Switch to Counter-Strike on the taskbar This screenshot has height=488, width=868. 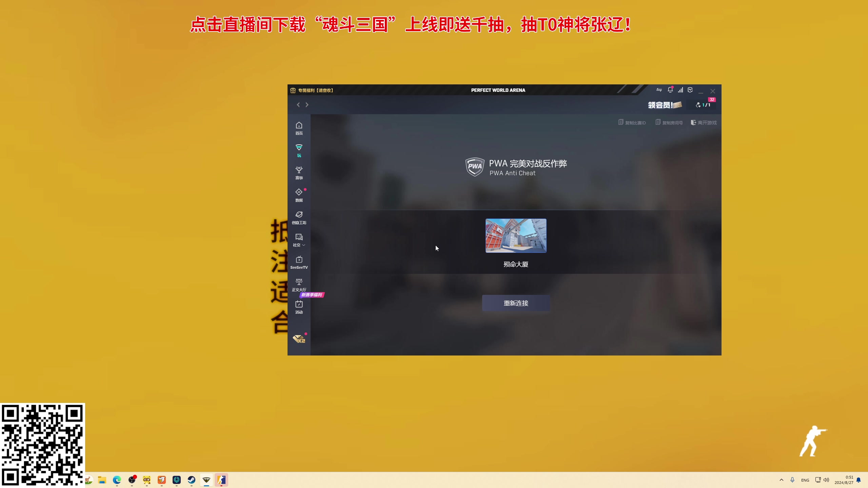[x=221, y=480]
